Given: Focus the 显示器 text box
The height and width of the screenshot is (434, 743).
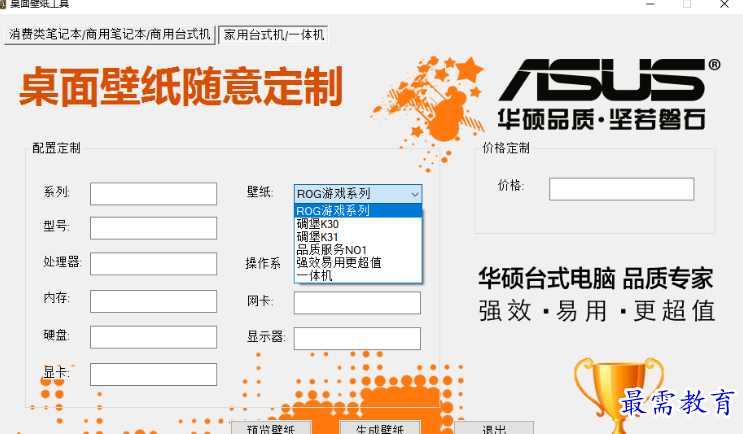Looking at the screenshot, I should pyautogui.click(x=357, y=338).
